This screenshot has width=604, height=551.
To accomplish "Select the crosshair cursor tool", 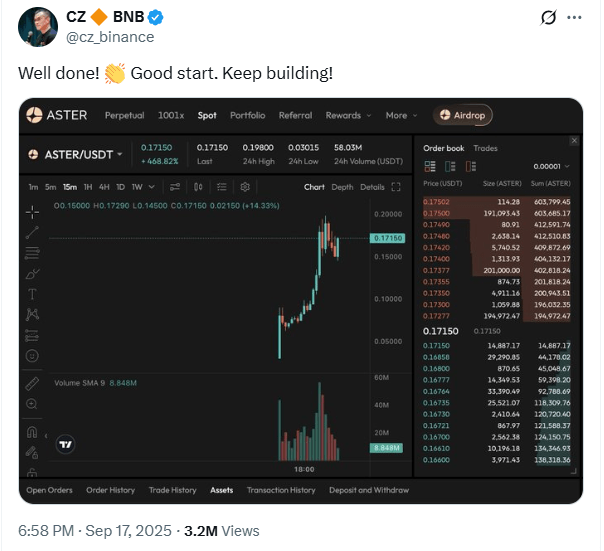I will coord(33,211).
